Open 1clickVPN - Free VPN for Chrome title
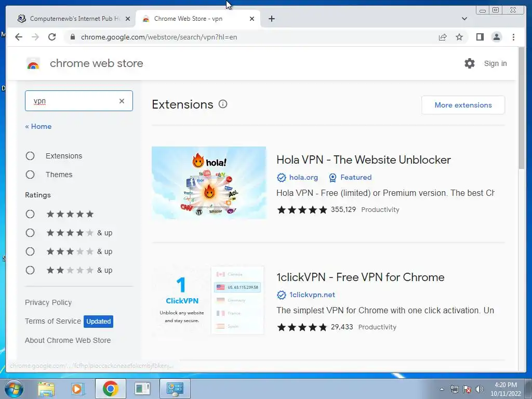The width and height of the screenshot is (532, 399). (361, 277)
